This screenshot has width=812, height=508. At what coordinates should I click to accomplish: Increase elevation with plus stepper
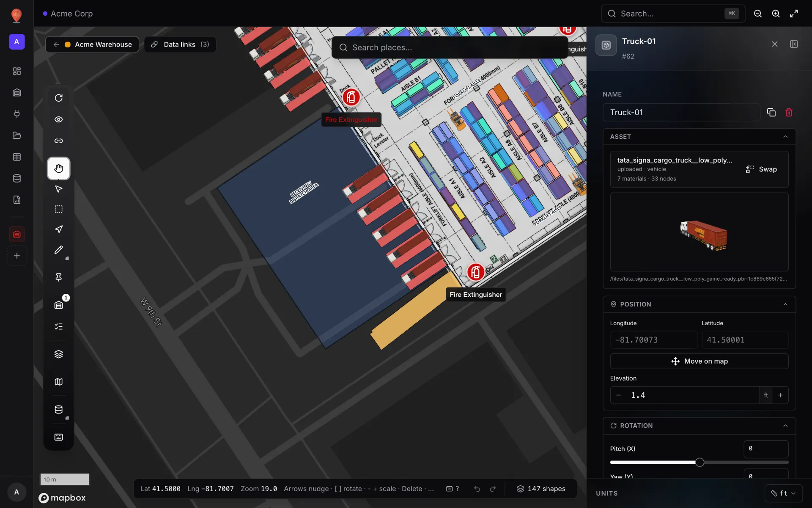click(x=780, y=395)
